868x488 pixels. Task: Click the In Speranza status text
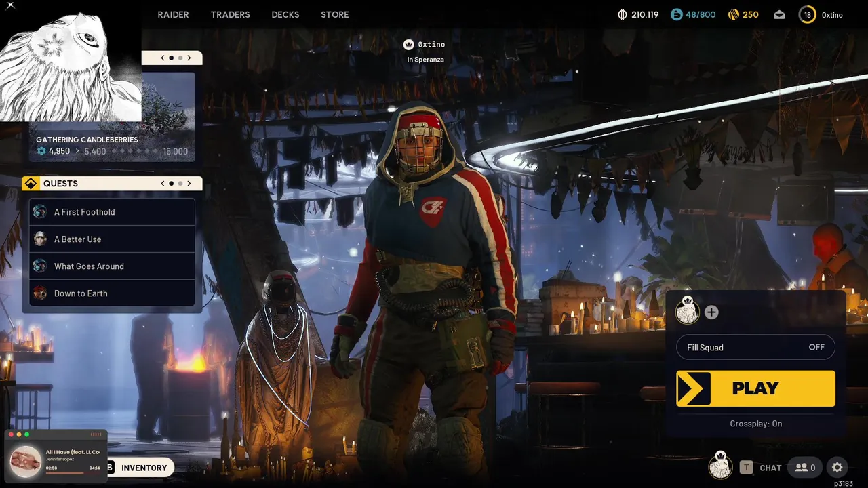[426, 60]
